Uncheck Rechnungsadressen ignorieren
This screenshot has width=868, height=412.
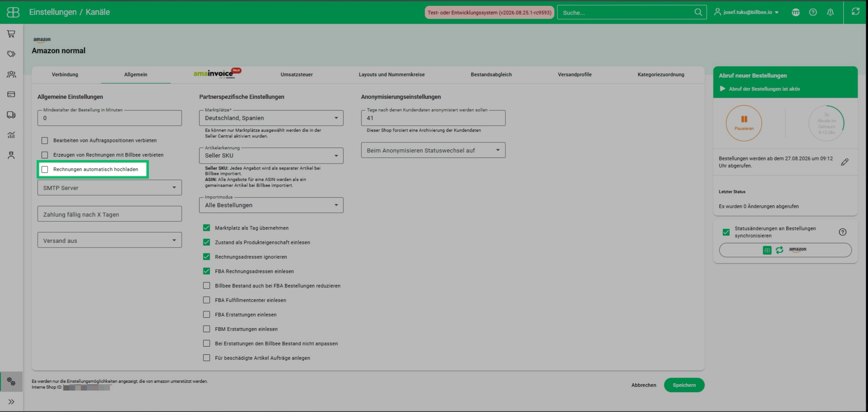click(x=207, y=257)
